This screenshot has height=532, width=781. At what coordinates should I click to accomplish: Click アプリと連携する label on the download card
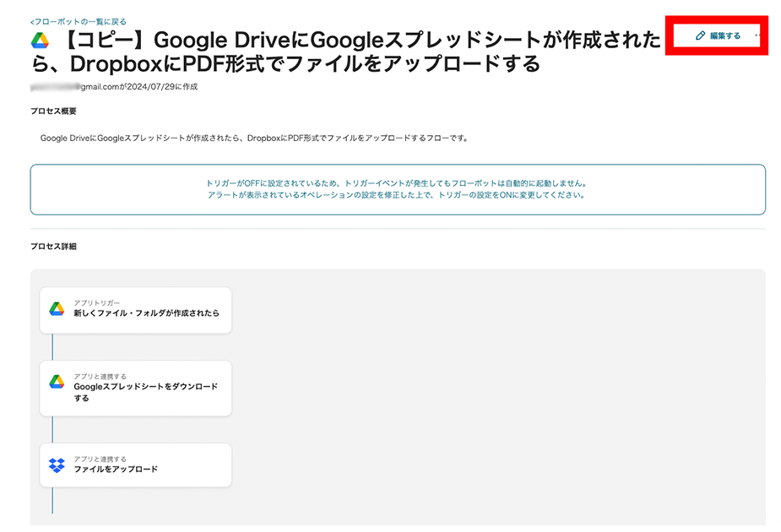tap(100, 376)
